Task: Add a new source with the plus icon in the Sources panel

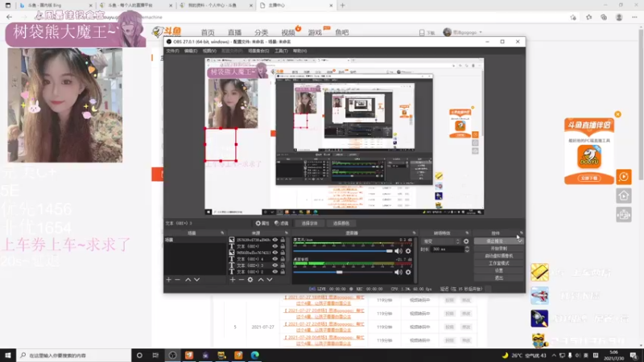Action: click(x=233, y=279)
